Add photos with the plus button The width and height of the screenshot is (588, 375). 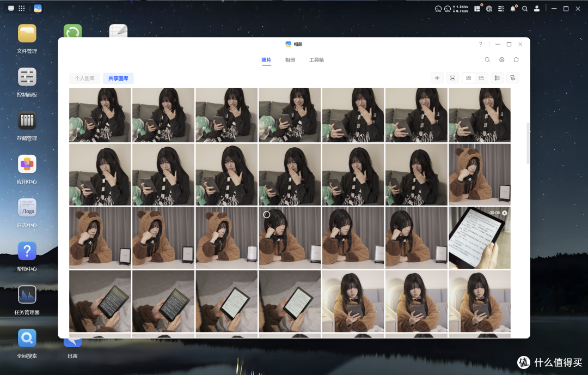tap(437, 78)
